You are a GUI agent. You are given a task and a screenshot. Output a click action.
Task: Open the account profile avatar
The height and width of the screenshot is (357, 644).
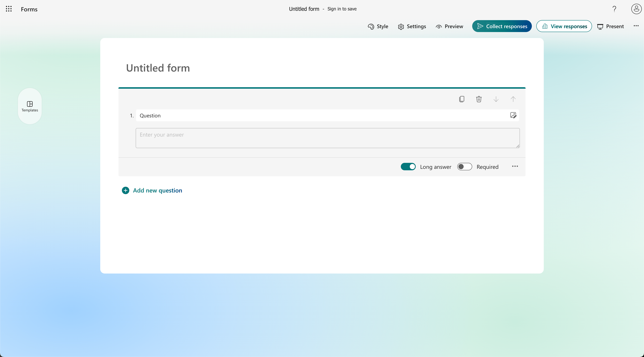[x=636, y=9]
